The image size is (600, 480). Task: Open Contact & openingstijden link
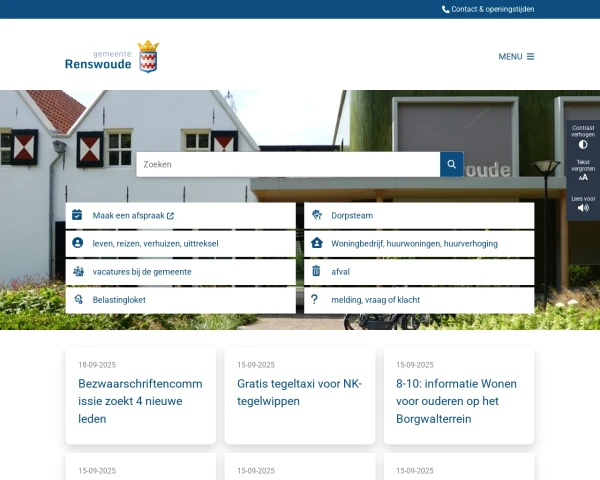(x=492, y=9)
